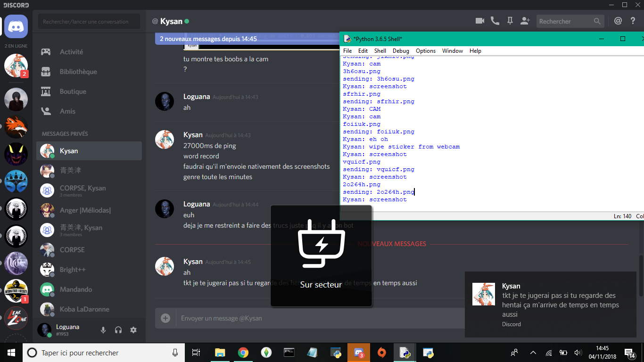Click the Discord header search field

[x=570, y=21]
